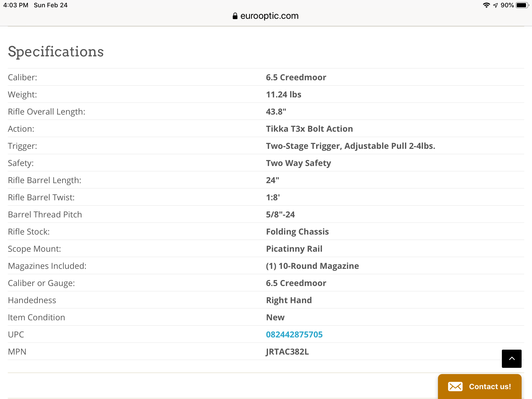Select the Rifle Stock: label
Image resolution: width=532 pixels, height=399 pixels.
29,231
